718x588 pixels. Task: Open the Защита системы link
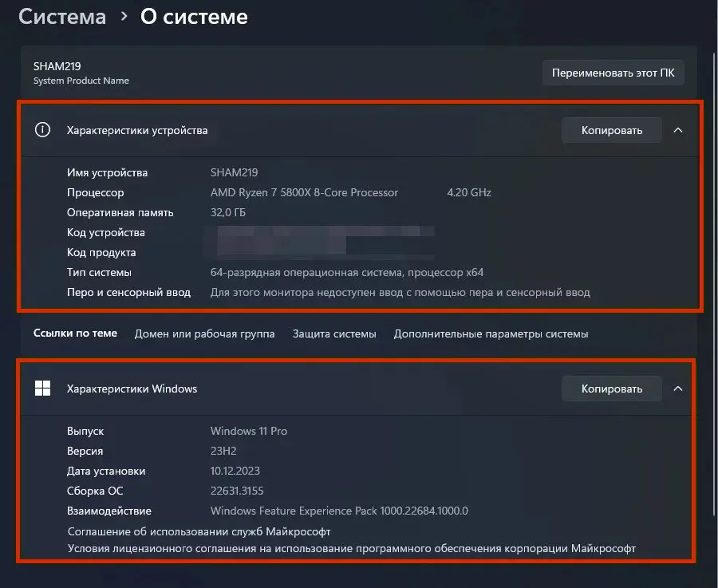(x=334, y=333)
